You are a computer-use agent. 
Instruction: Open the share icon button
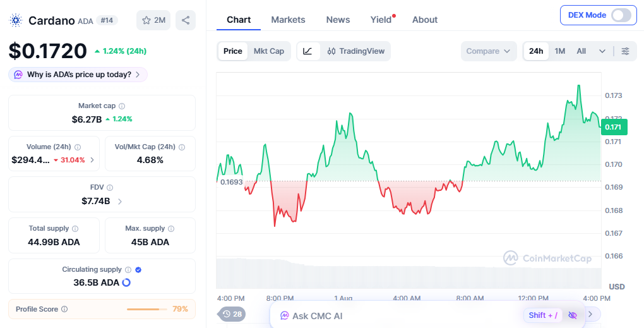coord(186,20)
